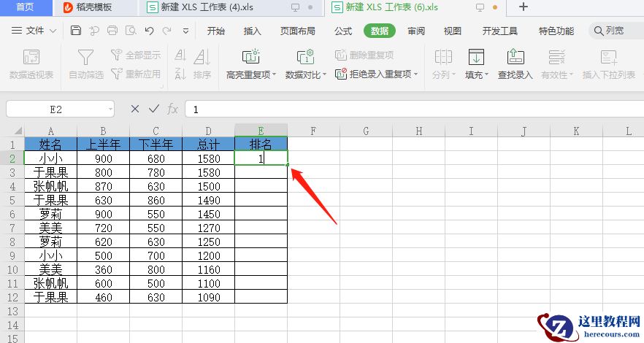
Task: Switch to the 审阅 ribbon tab
Action: coord(416,31)
